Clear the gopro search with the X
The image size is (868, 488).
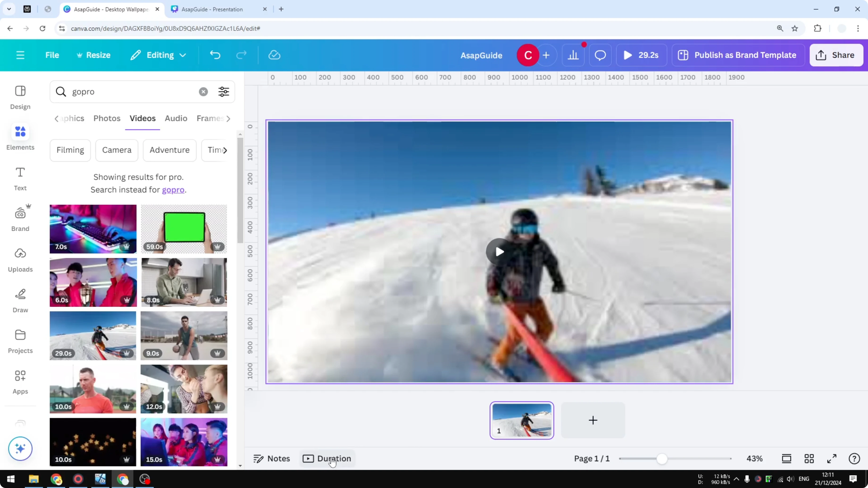pos(203,92)
